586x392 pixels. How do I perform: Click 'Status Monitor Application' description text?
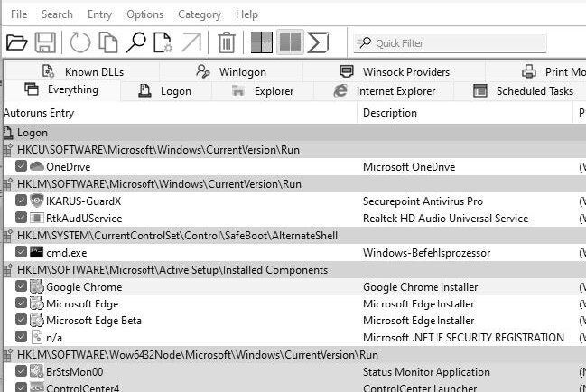[x=426, y=372]
